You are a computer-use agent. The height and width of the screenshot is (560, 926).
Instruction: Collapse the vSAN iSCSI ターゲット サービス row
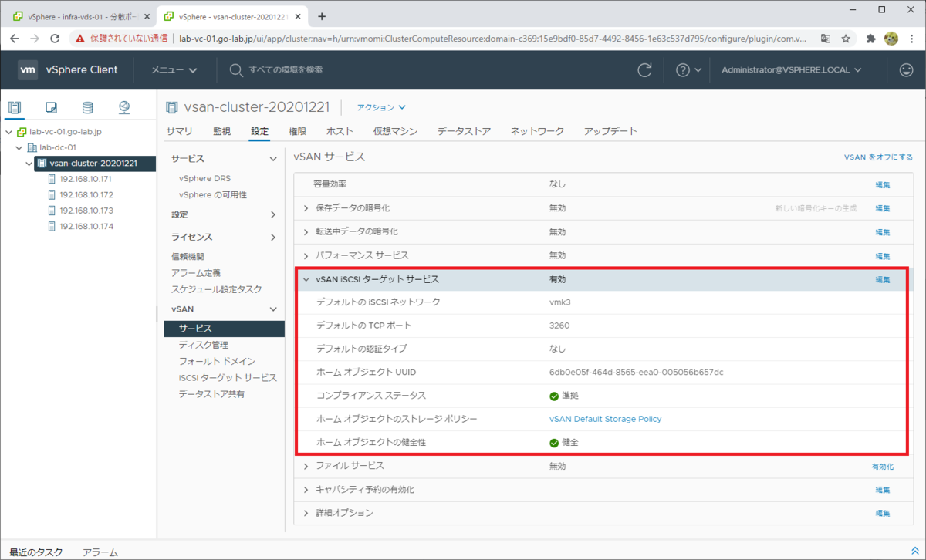[x=306, y=279]
